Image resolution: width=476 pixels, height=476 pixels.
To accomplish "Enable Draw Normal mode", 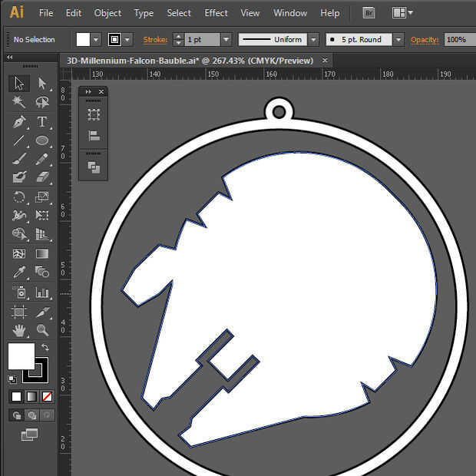I will [x=16, y=415].
